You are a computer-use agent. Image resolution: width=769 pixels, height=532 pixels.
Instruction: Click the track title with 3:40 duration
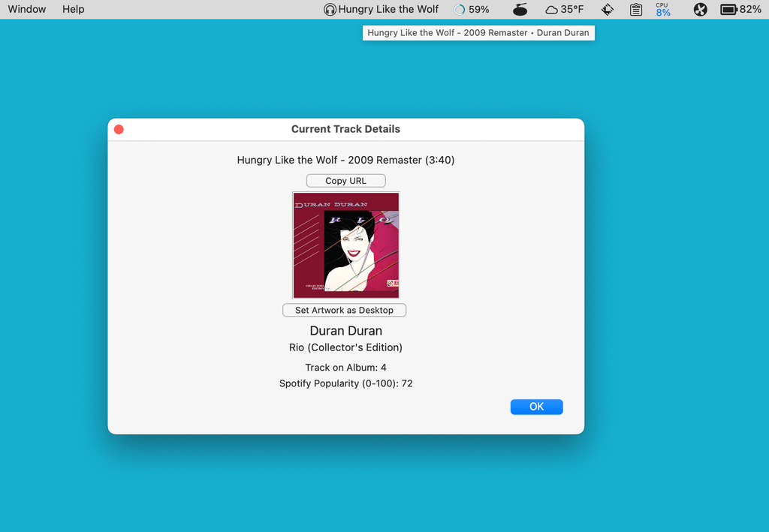pyautogui.click(x=345, y=160)
